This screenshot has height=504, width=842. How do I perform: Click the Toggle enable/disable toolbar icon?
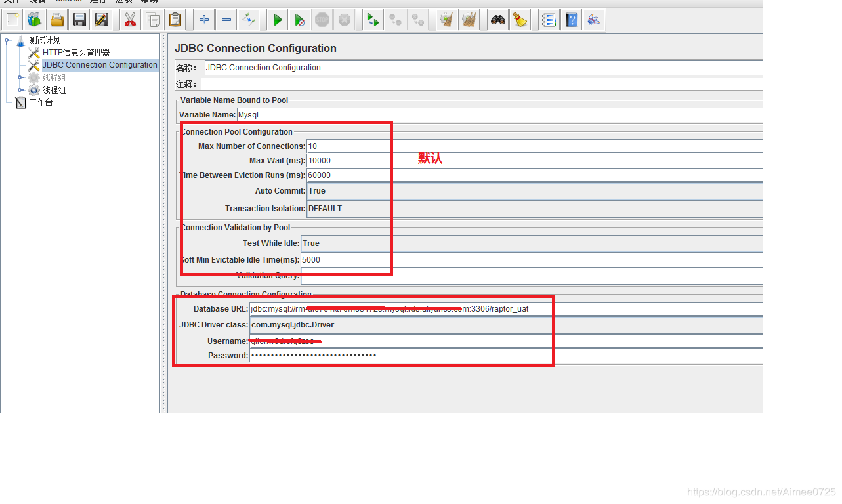tap(249, 20)
